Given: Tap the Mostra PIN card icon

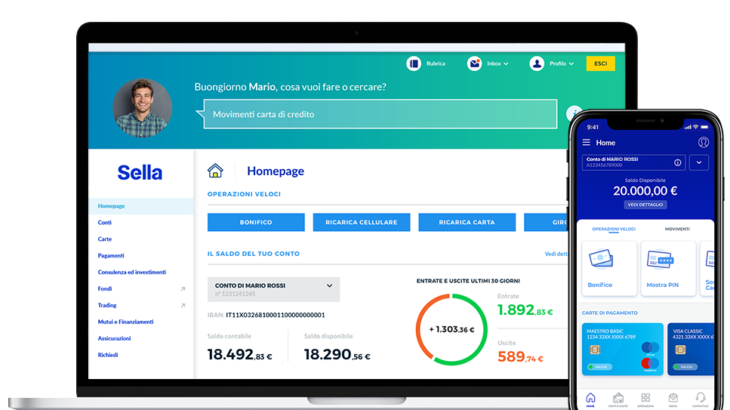Looking at the screenshot, I should (660, 260).
